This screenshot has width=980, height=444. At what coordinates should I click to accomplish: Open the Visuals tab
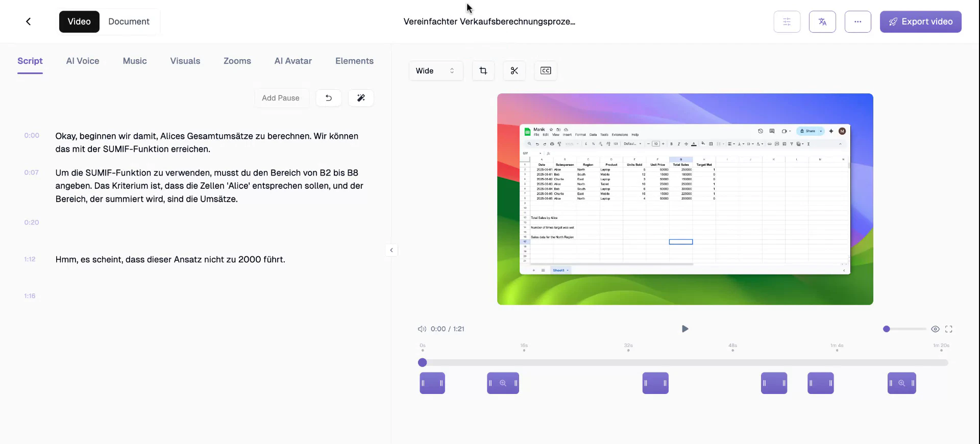tap(185, 61)
